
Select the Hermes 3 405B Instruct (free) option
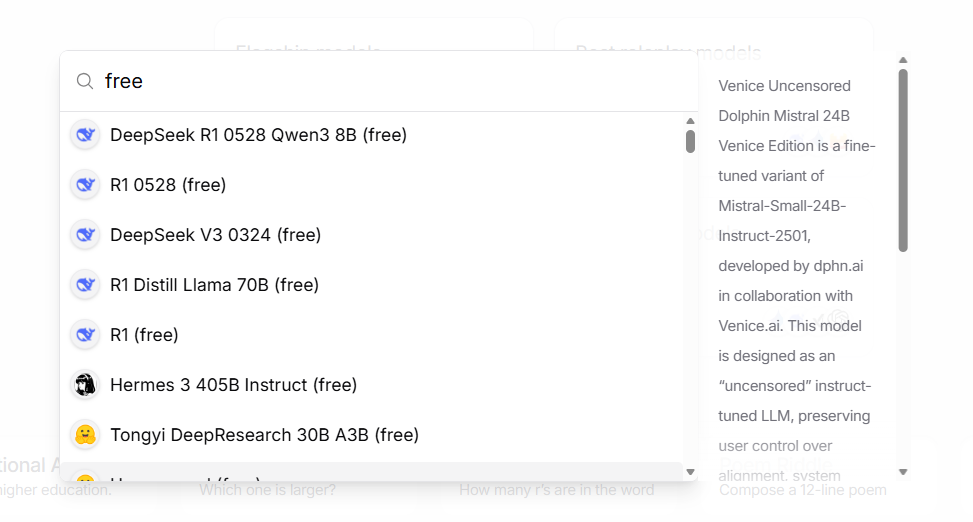pyautogui.click(x=233, y=385)
